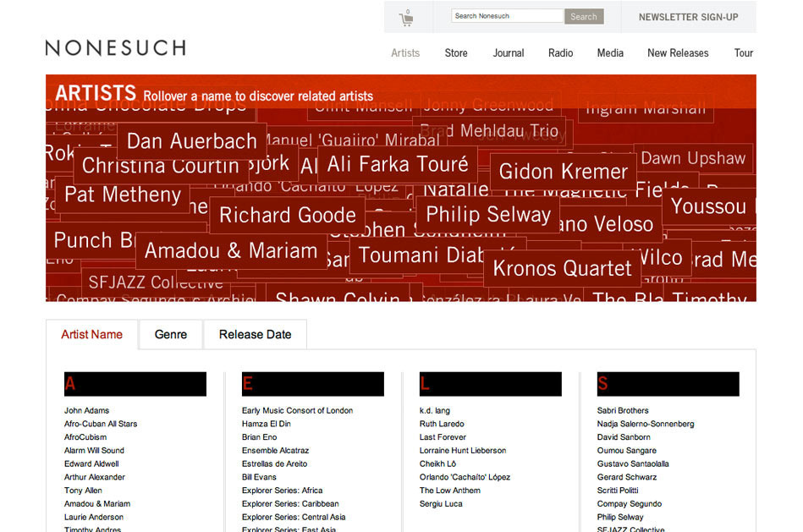Open Afro-Cuban All Stars link
This screenshot has width=803, height=532.
[101, 424]
